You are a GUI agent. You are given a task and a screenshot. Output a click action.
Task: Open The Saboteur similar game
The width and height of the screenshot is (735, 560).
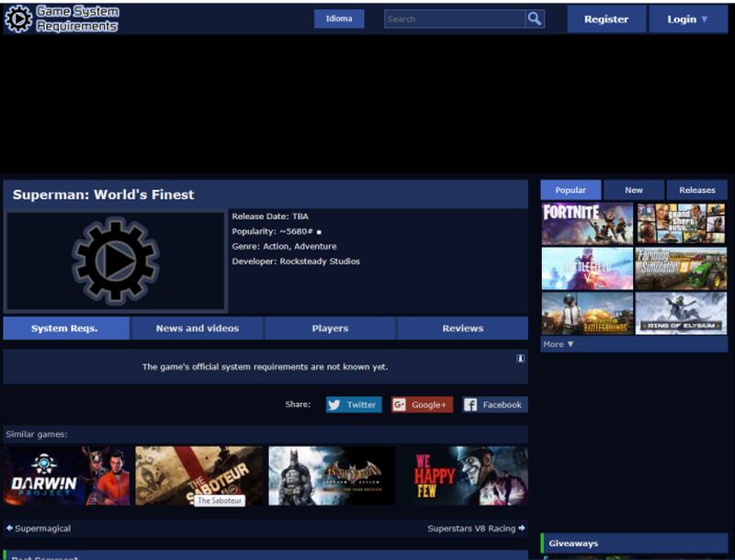[198, 476]
